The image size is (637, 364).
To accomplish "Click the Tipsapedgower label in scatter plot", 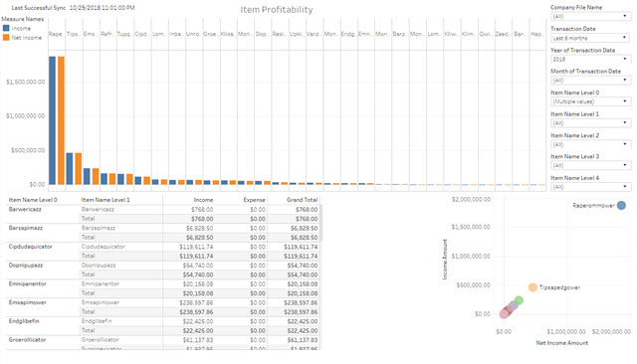I will [x=559, y=287].
